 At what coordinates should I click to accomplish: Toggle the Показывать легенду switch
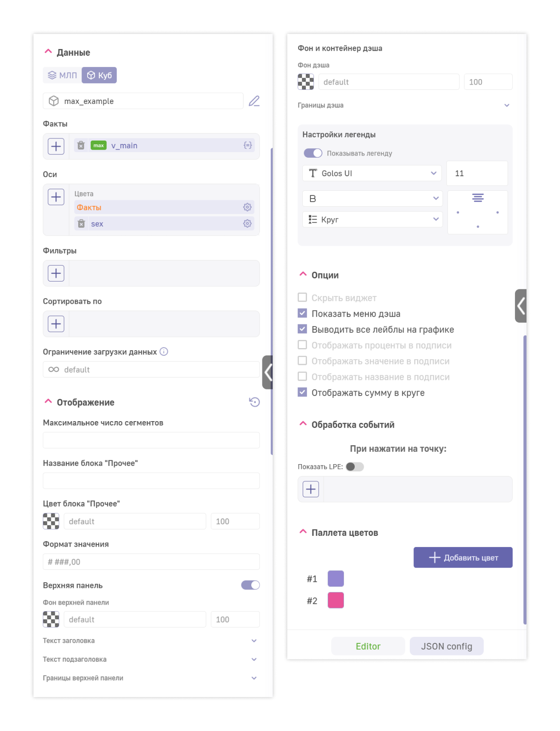pos(313,153)
